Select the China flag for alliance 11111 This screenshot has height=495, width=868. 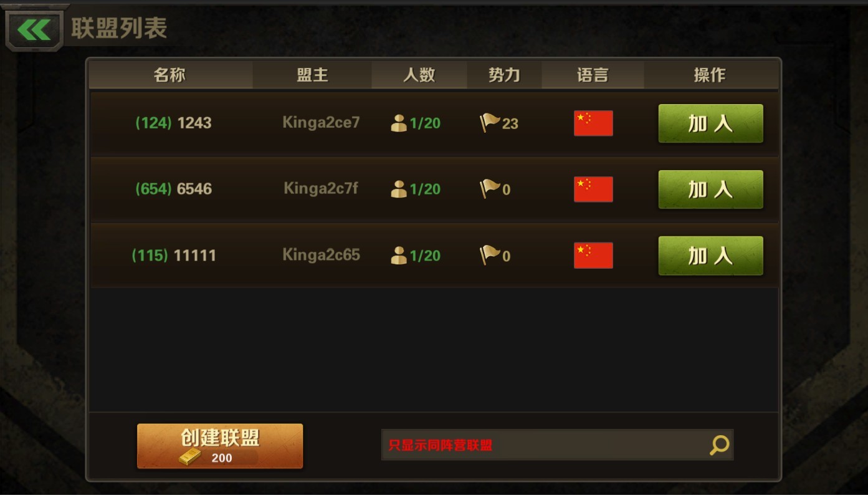[593, 256]
